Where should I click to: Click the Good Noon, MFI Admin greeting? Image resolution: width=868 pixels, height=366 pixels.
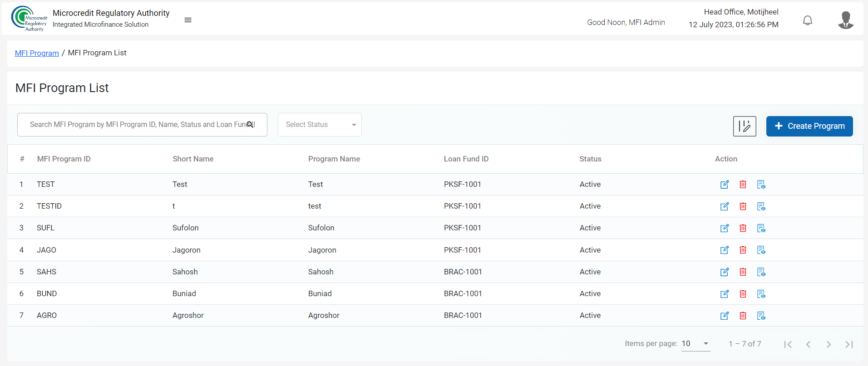pos(626,22)
